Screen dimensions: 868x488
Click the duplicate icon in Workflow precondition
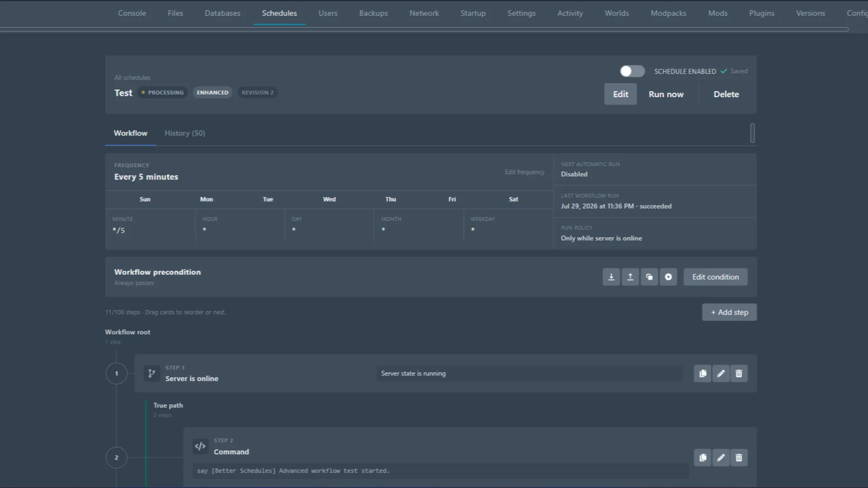(x=649, y=277)
